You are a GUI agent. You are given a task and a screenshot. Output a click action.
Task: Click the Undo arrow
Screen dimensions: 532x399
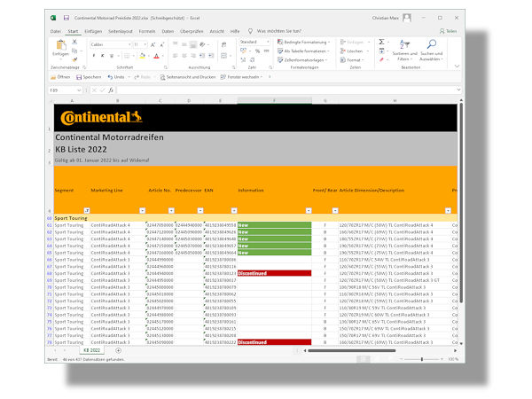(110, 77)
